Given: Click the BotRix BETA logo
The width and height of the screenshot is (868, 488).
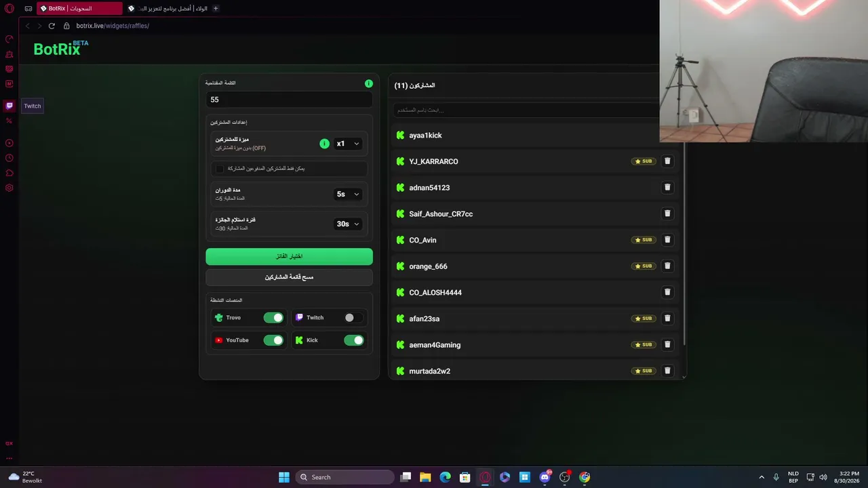Looking at the screenshot, I should 61,48.
